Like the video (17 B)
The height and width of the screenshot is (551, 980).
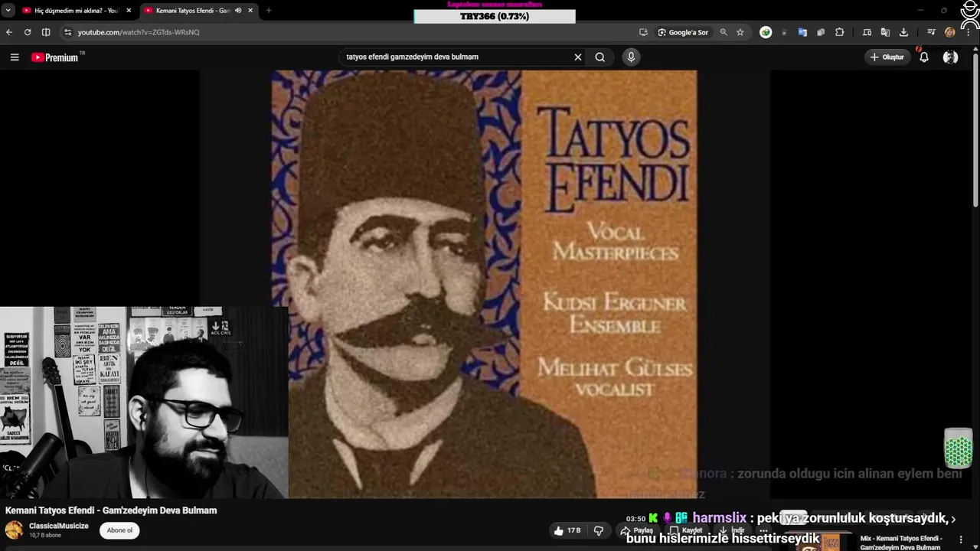(x=567, y=530)
